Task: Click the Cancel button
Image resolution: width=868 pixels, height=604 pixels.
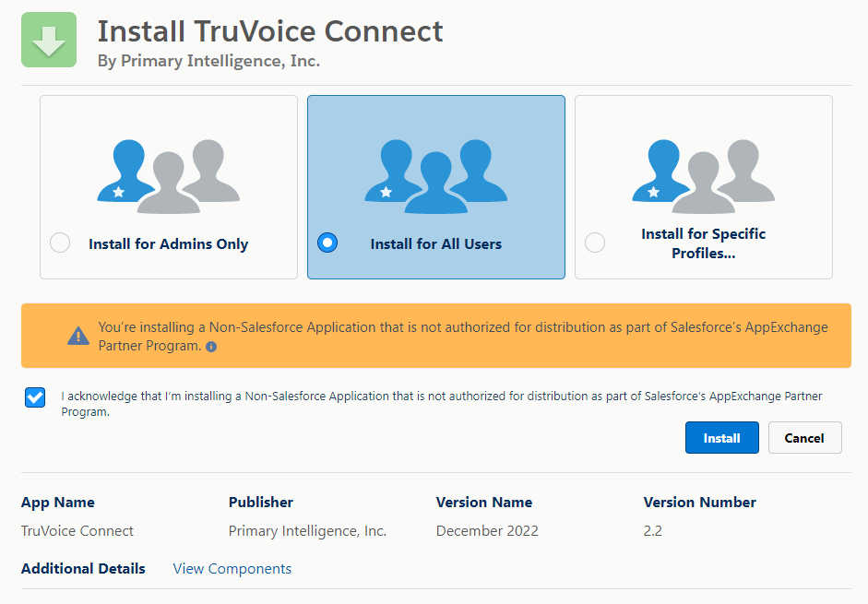Action: (x=805, y=438)
